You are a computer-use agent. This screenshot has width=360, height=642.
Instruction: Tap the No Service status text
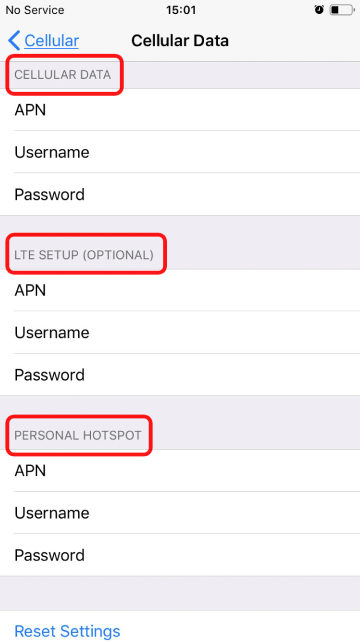tap(35, 10)
